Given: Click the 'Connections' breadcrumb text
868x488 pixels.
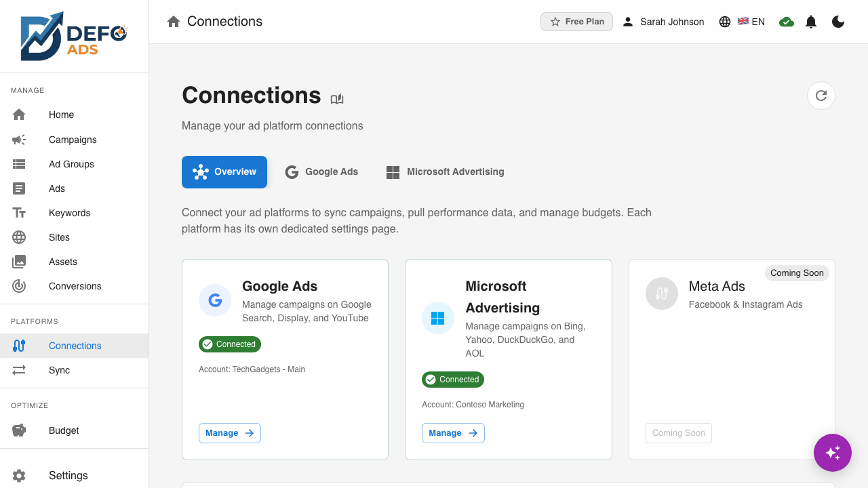Looking at the screenshot, I should (224, 22).
